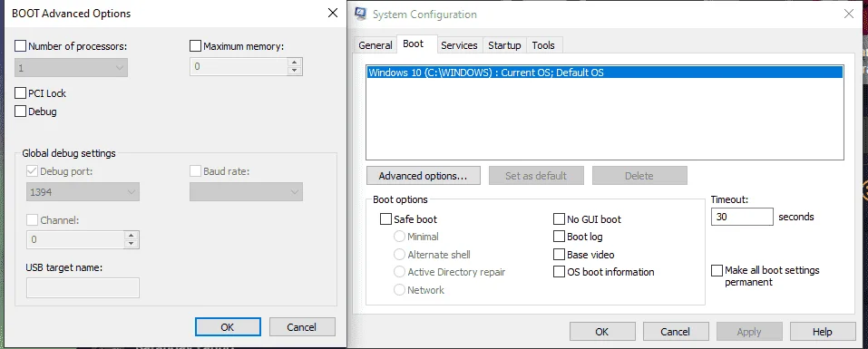The height and width of the screenshot is (349, 868).
Task: Click the Set as default button
Action: click(536, 176)
